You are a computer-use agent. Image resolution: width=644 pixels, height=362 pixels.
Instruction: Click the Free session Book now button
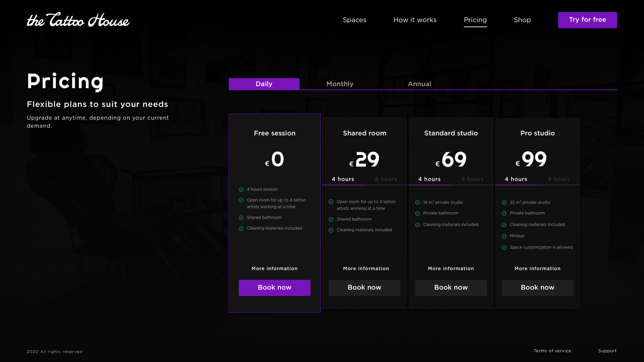pyautogui.click(x=274, y=288)
